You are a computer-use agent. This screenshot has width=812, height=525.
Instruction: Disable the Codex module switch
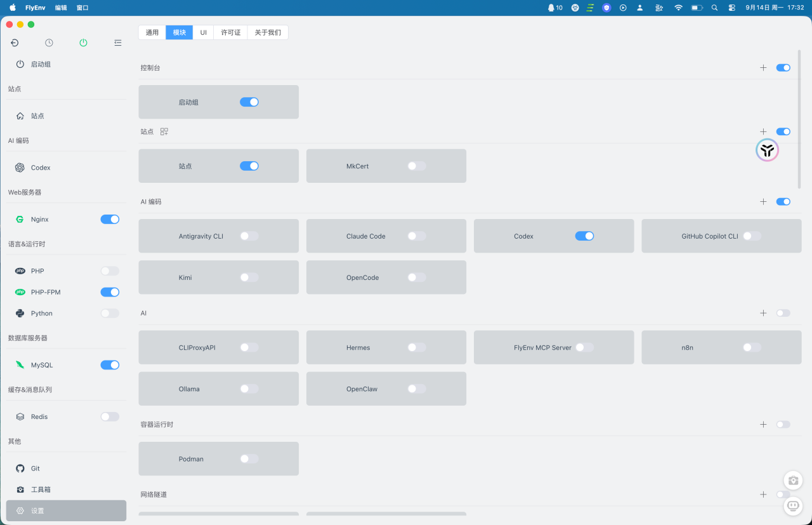584,236
